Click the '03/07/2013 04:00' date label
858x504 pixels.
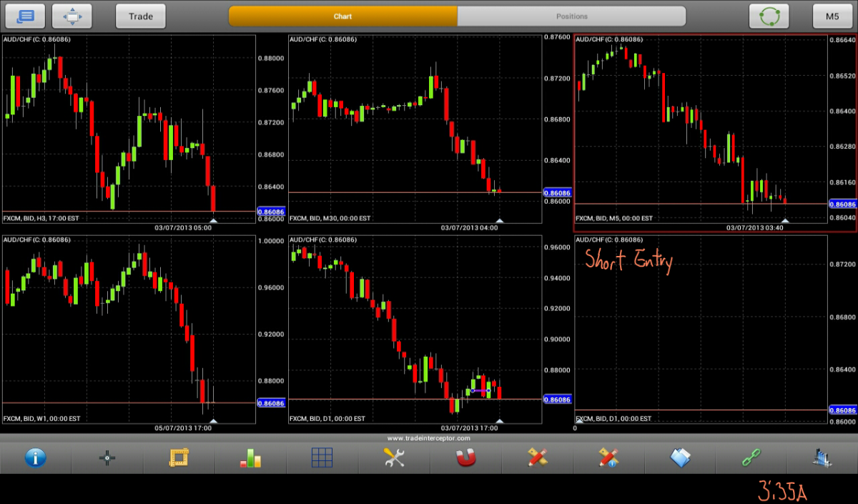click(469, 228)
